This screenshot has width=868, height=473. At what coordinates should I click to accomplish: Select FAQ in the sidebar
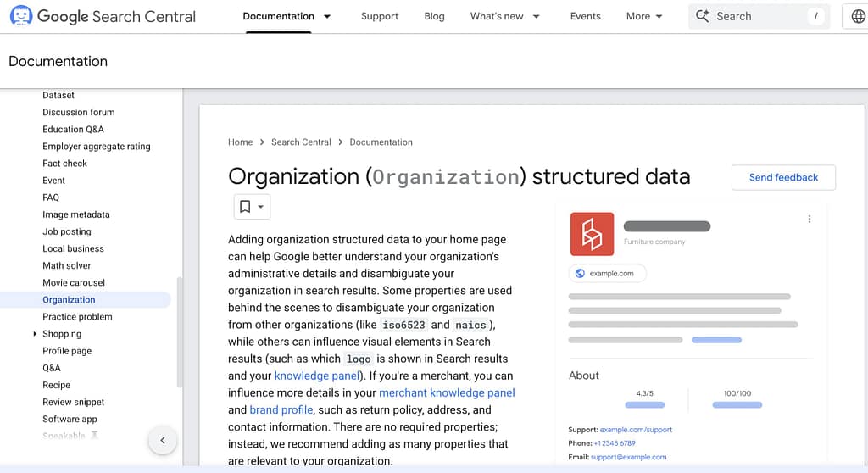[x=51, y=198]
